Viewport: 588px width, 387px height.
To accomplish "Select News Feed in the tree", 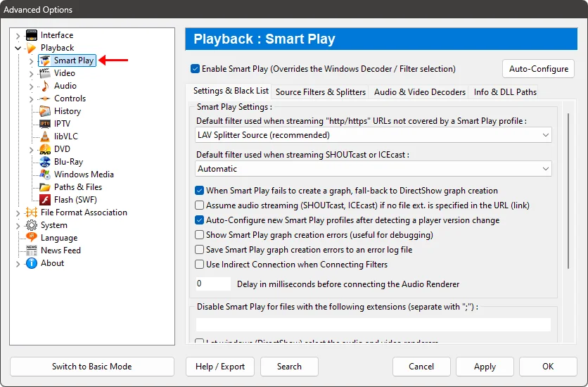I will coord(60,250).
